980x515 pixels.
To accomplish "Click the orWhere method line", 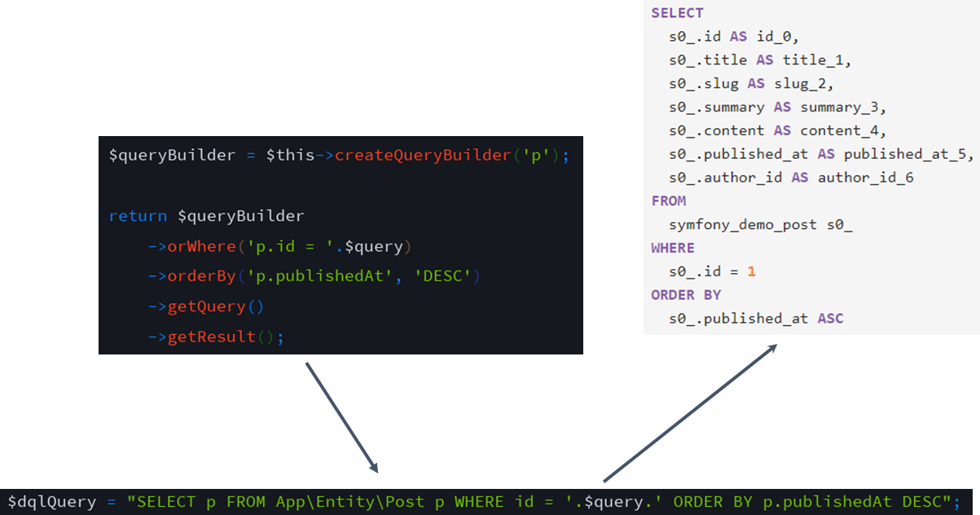I will coord(279,246).
